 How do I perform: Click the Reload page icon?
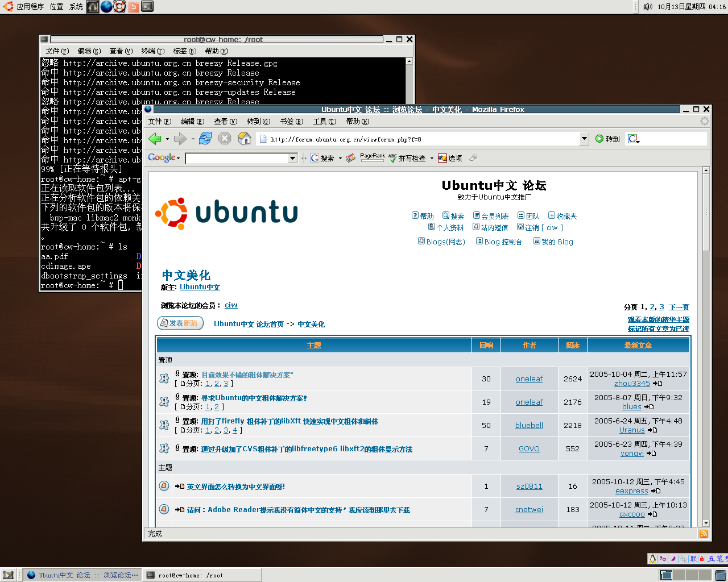[206, 139]
